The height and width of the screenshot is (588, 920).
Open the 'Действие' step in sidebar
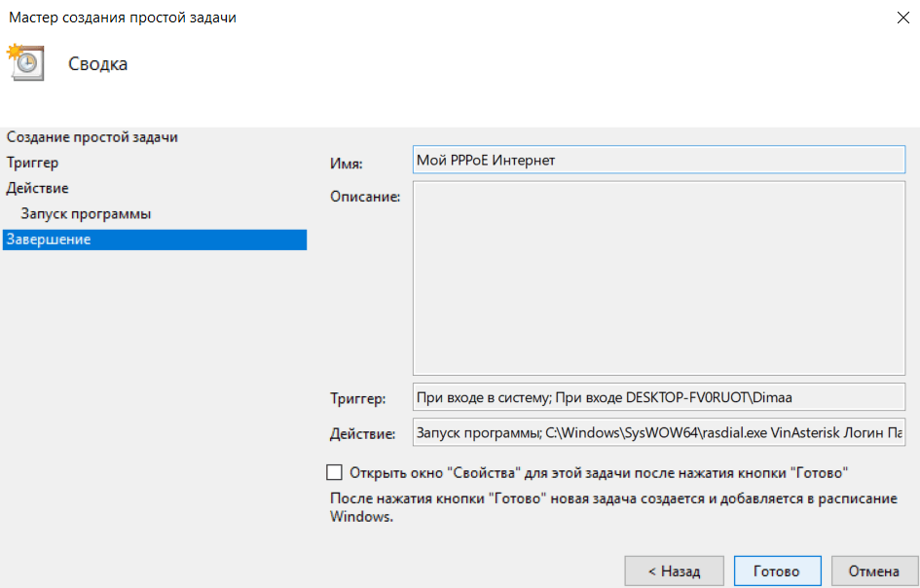pyautogui.click(x=37, y=188)
